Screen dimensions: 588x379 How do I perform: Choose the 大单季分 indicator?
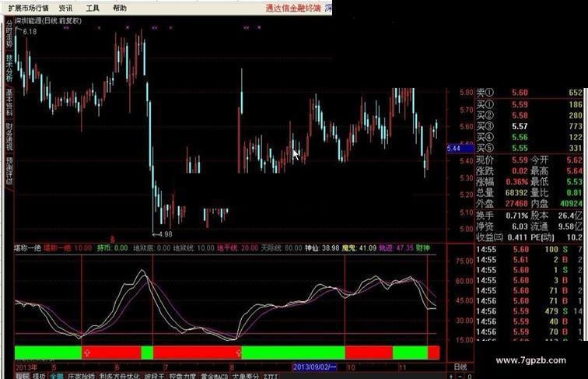coord(246,376)
